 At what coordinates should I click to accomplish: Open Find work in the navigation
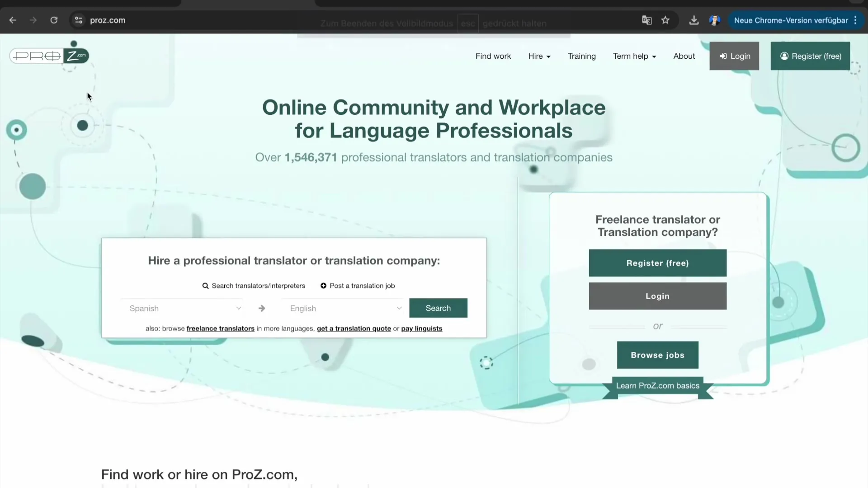pos(493,56)
